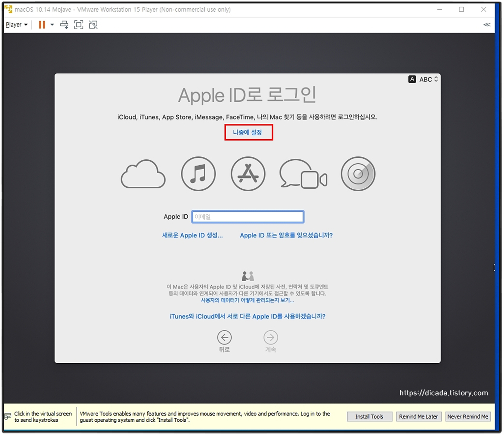Click iTunes와 iCloud에서 서로 다른 Apple ID link
Screen dimensions: 504x435
(248, 317)
